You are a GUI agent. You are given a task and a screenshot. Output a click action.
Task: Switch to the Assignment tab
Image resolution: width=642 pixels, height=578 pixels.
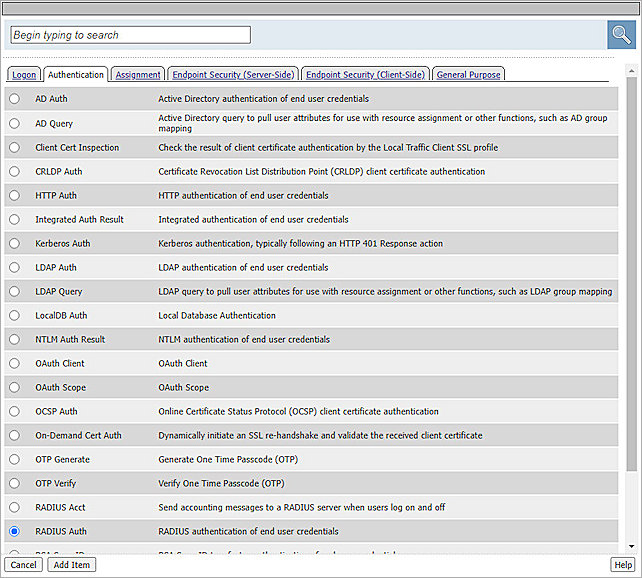click(x=138, y=75)
